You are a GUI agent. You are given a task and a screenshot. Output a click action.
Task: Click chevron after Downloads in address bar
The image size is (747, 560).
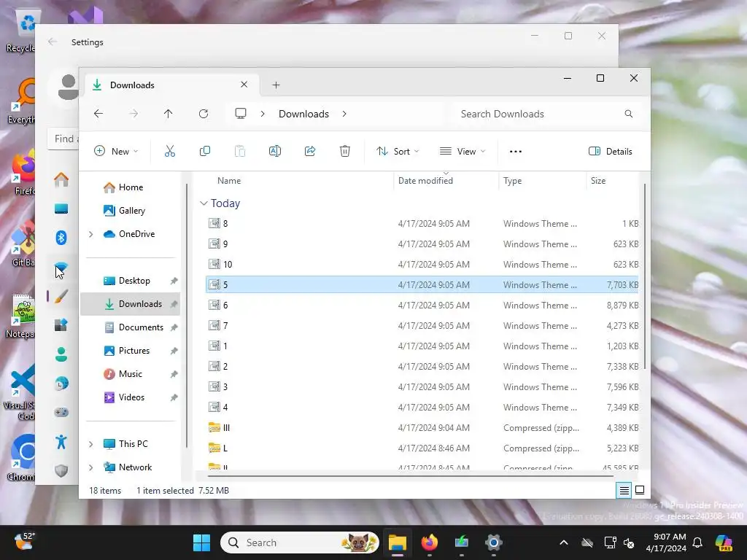pos(344,114)
